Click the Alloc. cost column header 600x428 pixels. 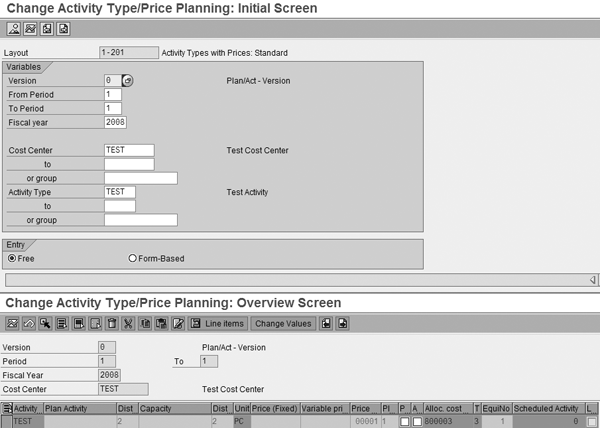pos(448,408)
